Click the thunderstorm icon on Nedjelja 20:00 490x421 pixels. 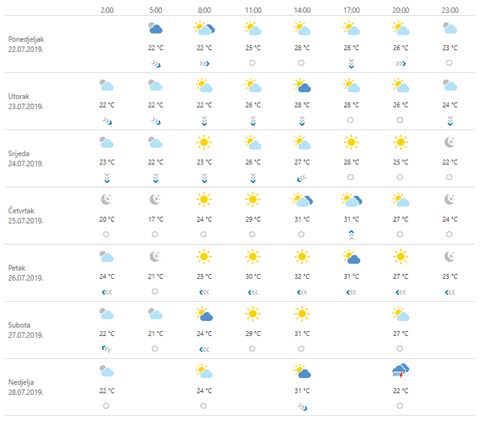click(401, 370)
